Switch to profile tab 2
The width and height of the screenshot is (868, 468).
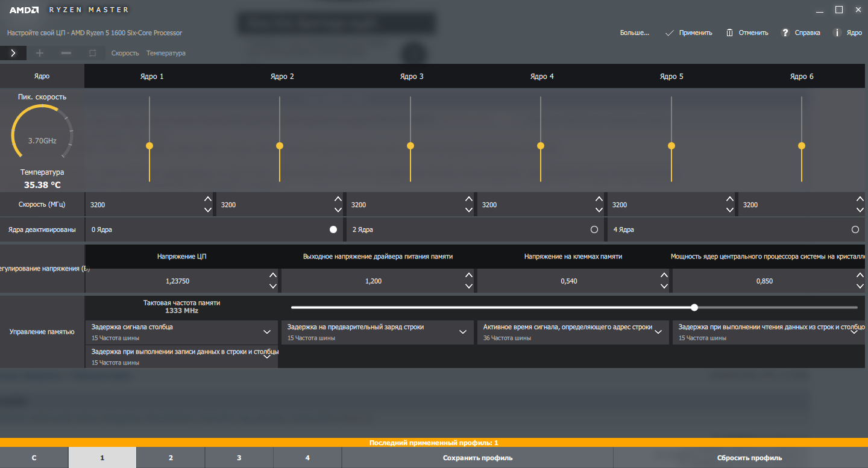(x=171, y=458)
